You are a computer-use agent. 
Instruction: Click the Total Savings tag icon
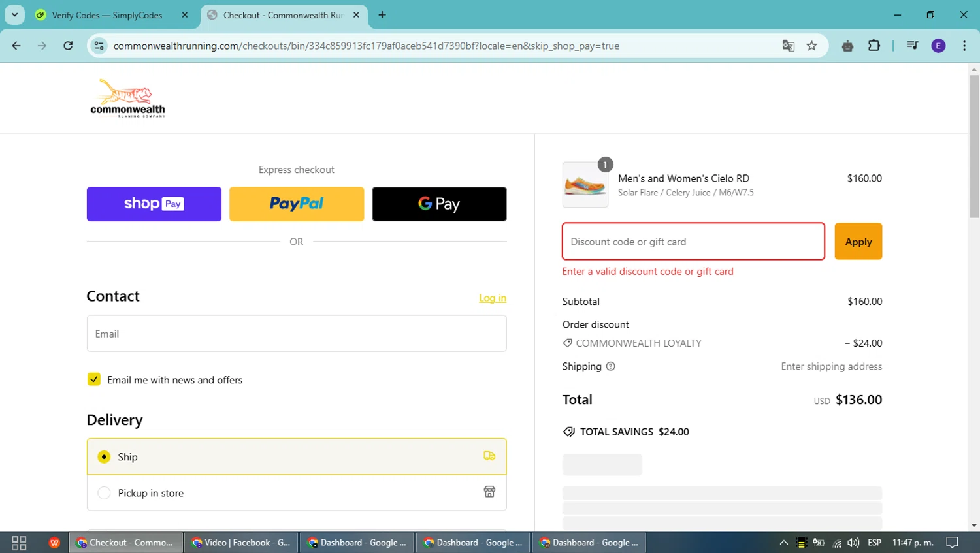click(x=569, y=432)
